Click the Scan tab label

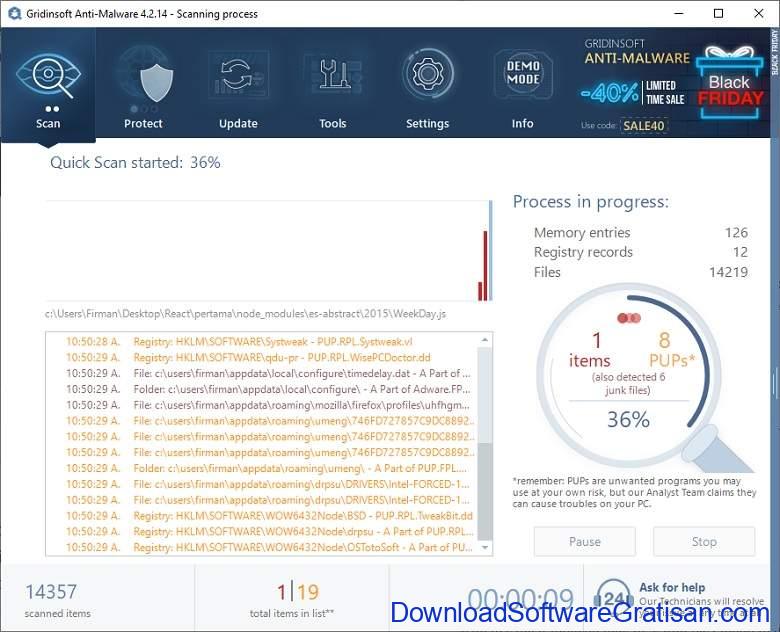pos(48,123)
